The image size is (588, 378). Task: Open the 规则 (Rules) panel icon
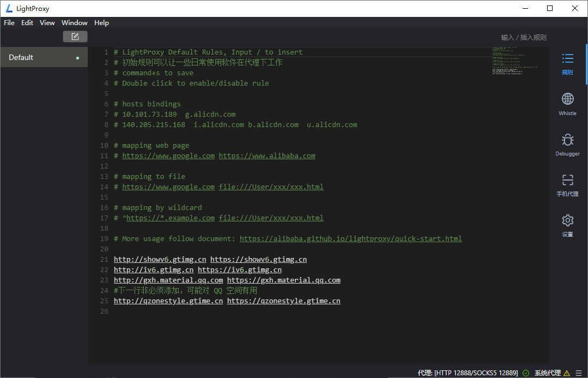567,63
